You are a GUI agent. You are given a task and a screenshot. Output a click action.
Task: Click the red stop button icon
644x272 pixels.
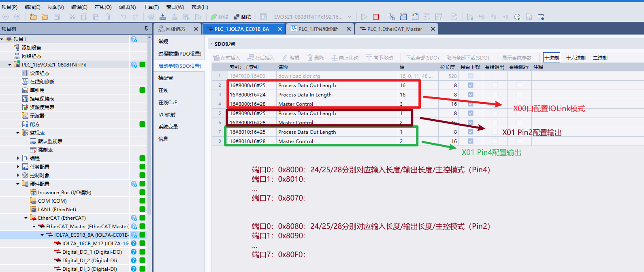coord(376,17)
